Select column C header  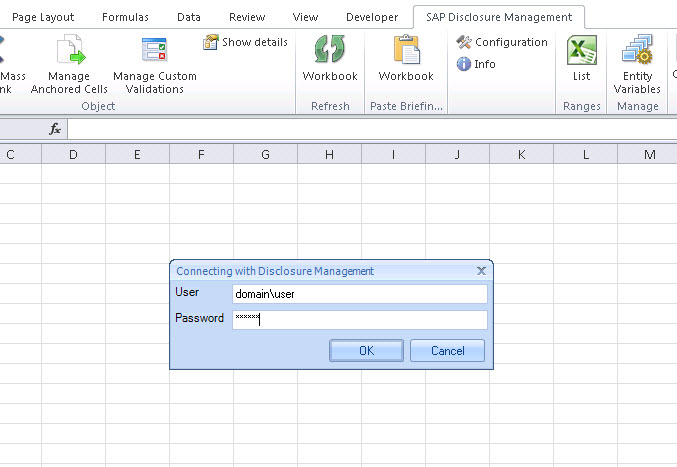click(x=20, y=155)
